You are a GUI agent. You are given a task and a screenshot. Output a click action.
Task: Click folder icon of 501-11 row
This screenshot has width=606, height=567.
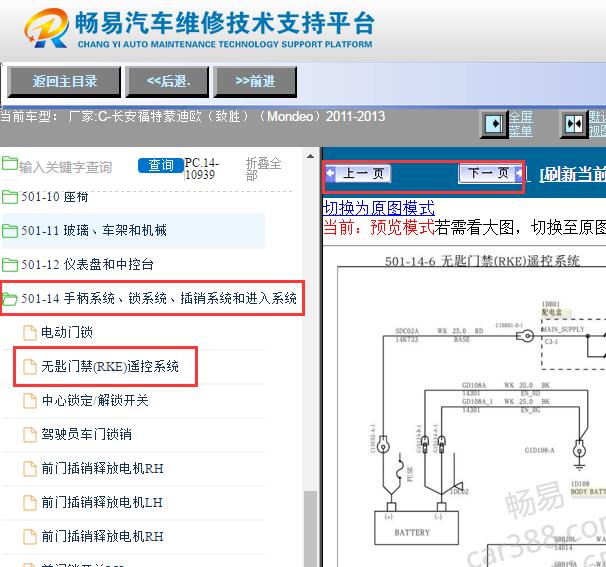[x=10, y=231]
